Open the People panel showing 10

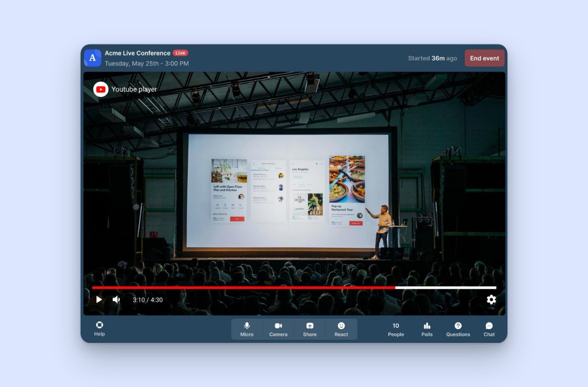(396, 330)
